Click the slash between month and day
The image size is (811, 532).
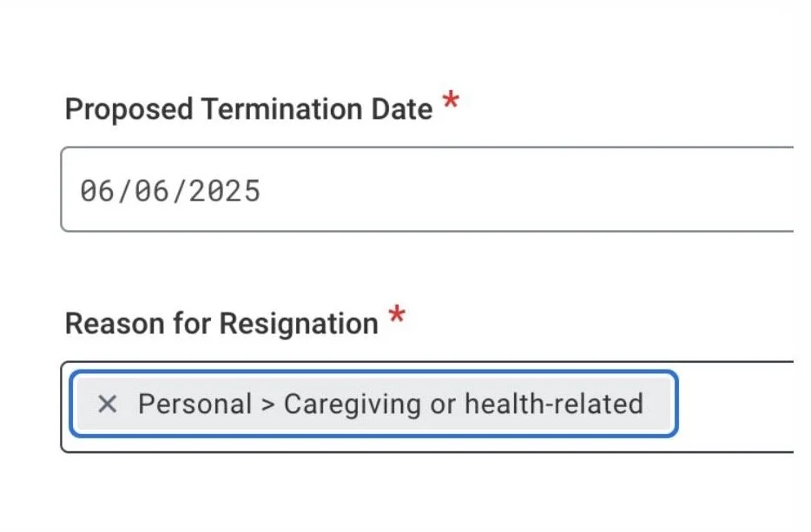(124, 191)
